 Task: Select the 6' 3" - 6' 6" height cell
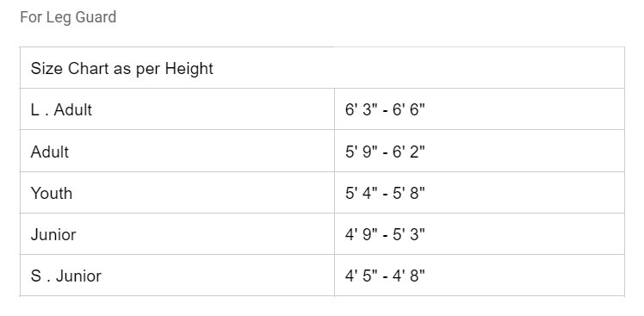pos(480,109)
